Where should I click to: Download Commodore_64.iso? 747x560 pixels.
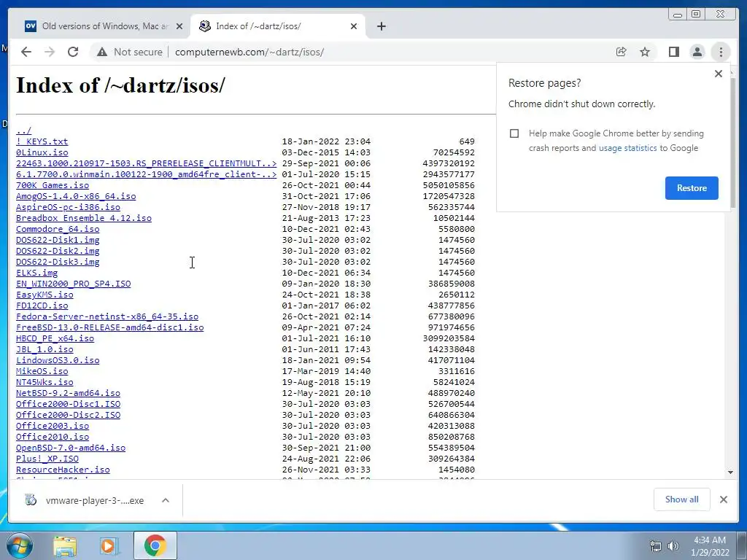58,229
